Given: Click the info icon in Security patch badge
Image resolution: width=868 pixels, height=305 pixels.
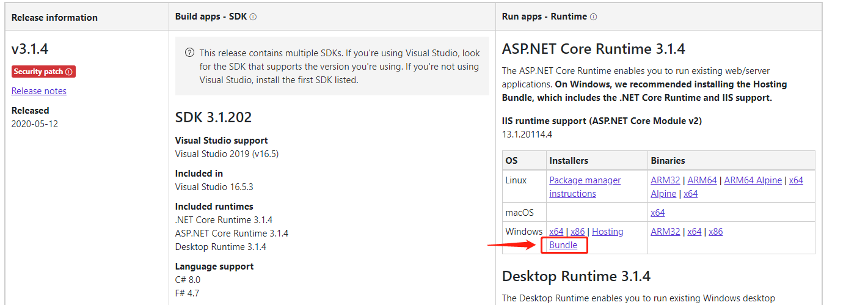Looking at the screenshot, I should click(x=69, y=72).
